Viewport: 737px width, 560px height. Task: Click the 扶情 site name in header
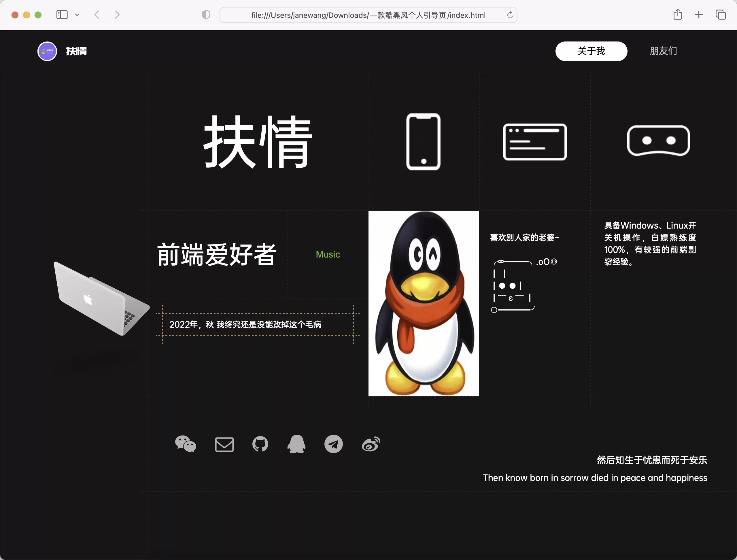click(76, 51)
